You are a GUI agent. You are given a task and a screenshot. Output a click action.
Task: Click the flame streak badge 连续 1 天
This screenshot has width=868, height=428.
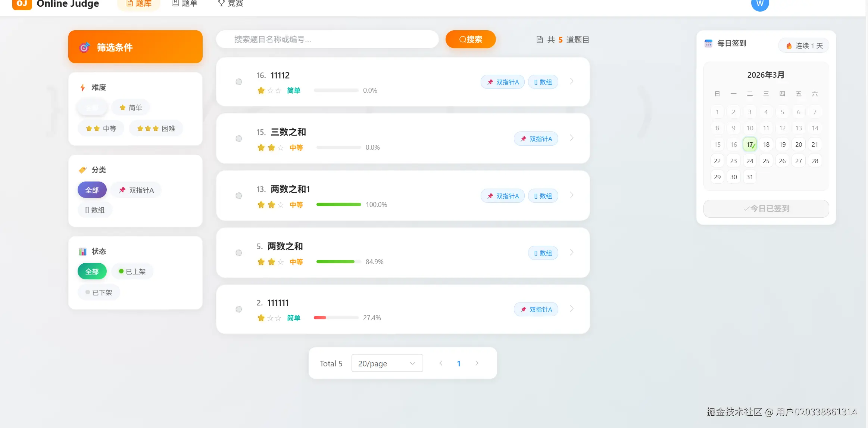coord(804,46)
